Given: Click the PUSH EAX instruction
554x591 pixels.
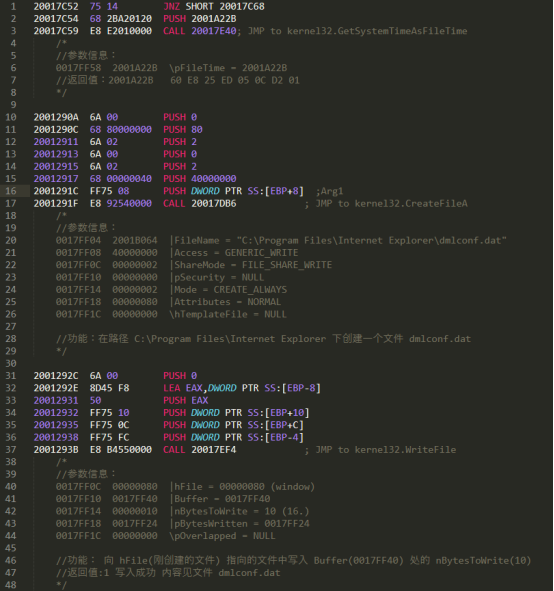Looking at the screenshot, I should [x=185, y=400].
